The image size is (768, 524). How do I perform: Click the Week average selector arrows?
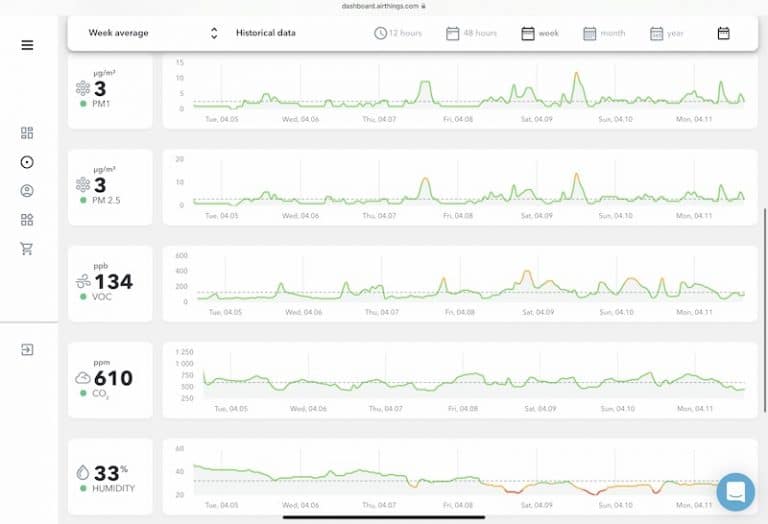pyautogui.click(x=214, y=33)
